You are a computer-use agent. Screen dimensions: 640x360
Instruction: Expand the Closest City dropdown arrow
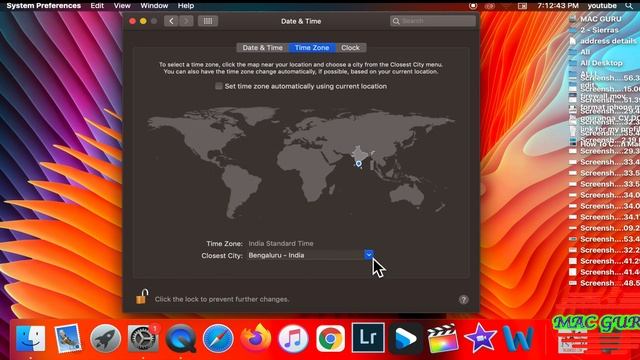click(369, 255)
